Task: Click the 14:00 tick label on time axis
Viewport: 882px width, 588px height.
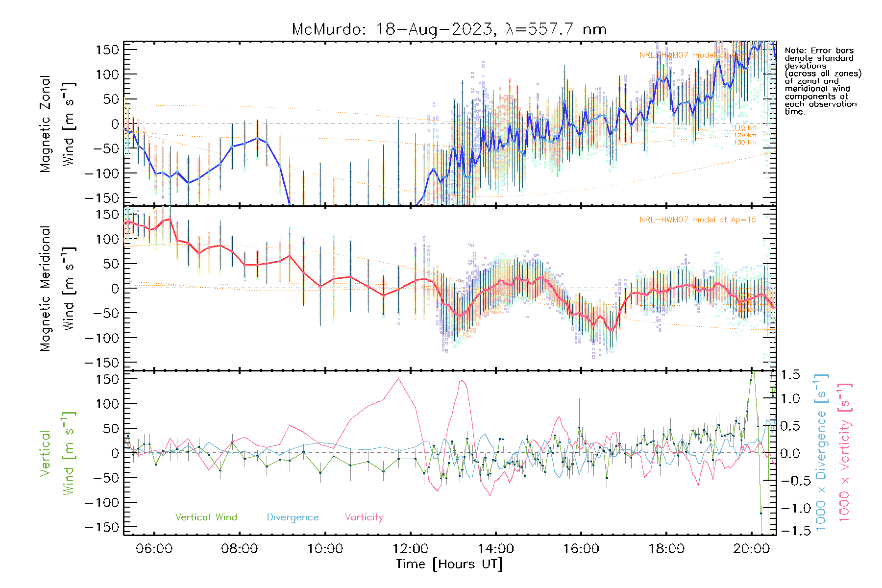Action: (x=495, y=549)
